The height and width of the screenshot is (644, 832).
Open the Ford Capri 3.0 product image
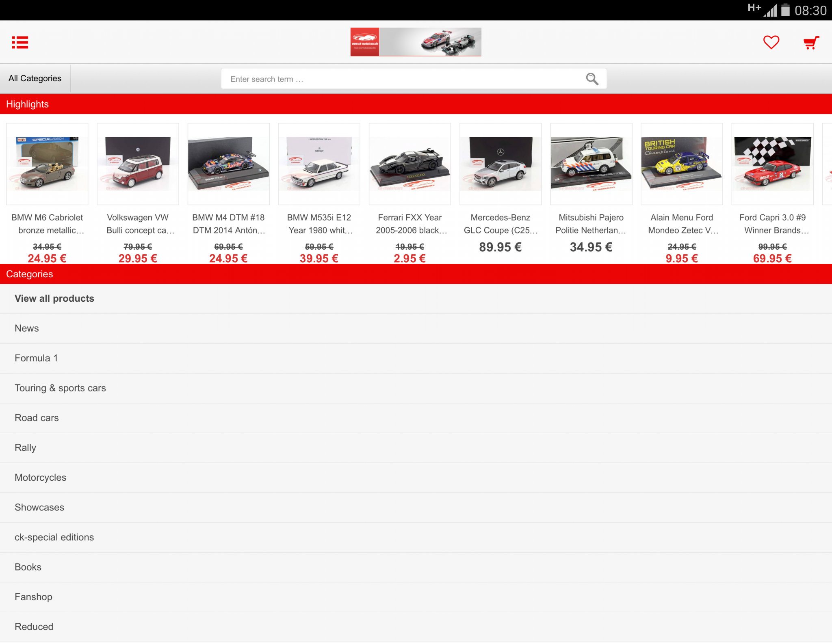click(772, 164)
